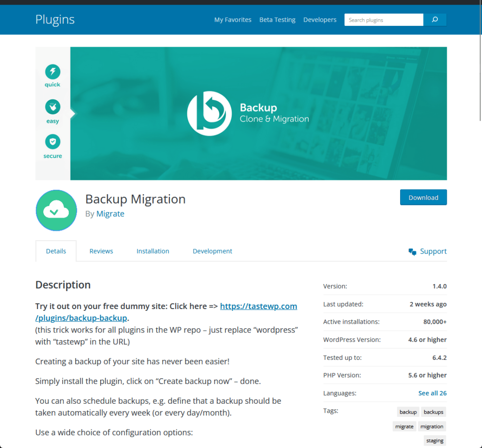Click the Backup Migration cloud plugin icon
The image size is (482, 448).
(56, 211)
